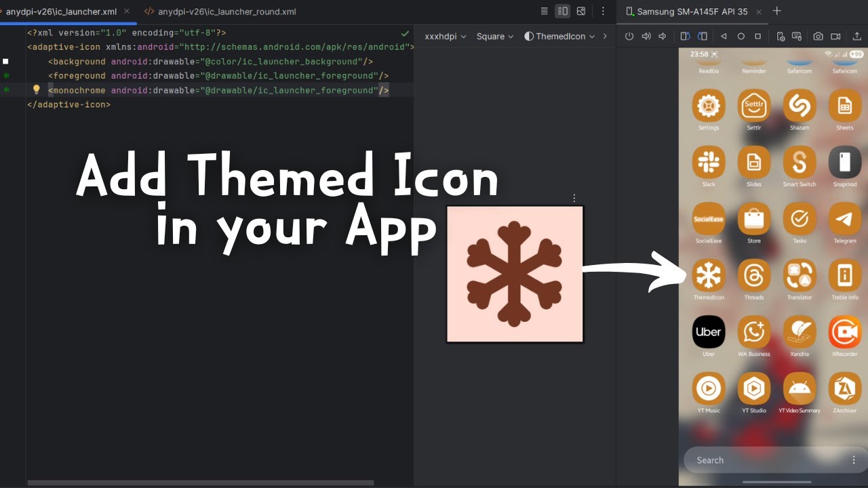Click the Search field on the emulator home screen
Viewport: 868px width, 488px height.
click(x=759, y=460)
